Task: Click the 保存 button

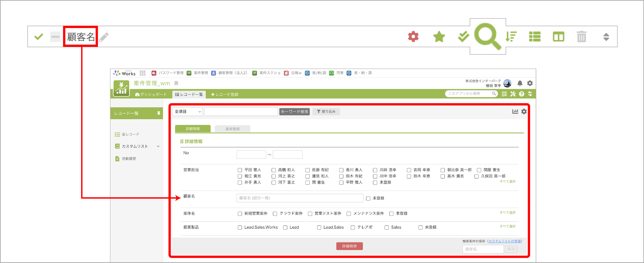Action: tap(511, 249)
